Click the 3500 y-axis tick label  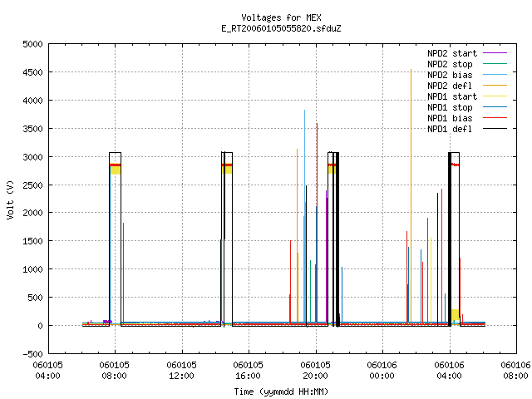click(33, 129)
